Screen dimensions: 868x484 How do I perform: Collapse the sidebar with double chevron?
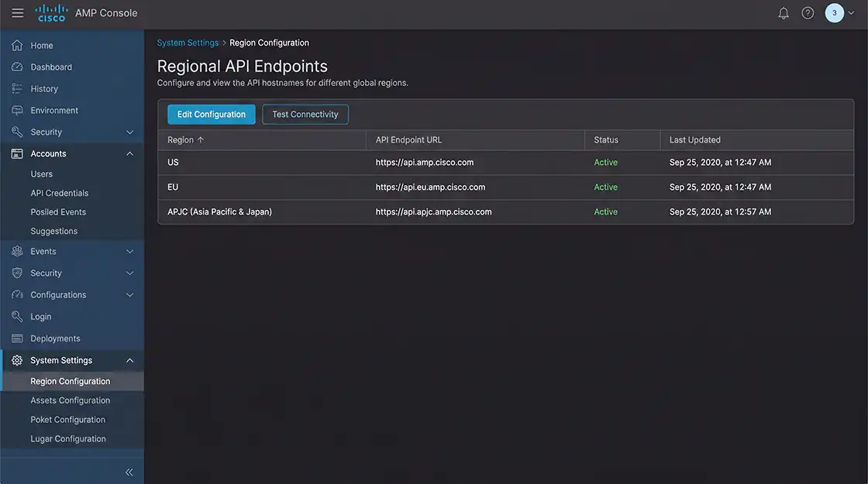(x=129, y=472)
